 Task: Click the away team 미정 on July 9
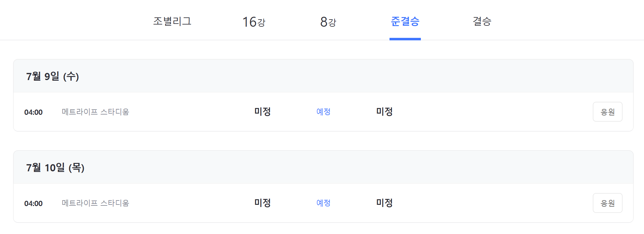coord(384,112)
